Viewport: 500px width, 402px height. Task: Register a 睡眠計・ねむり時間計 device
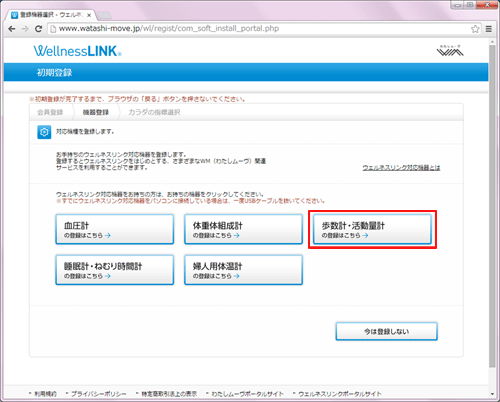115,270
